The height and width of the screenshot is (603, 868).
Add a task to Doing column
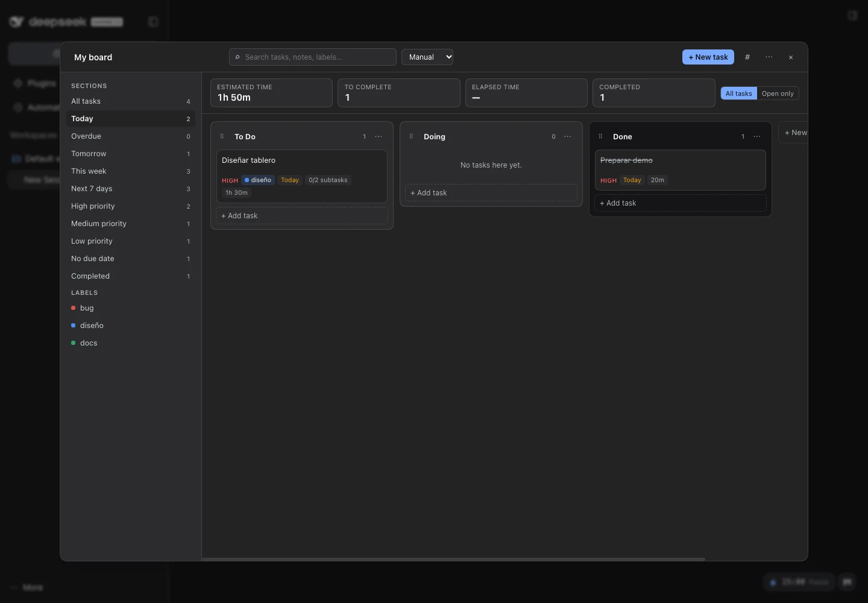click(x=491, y=193)
